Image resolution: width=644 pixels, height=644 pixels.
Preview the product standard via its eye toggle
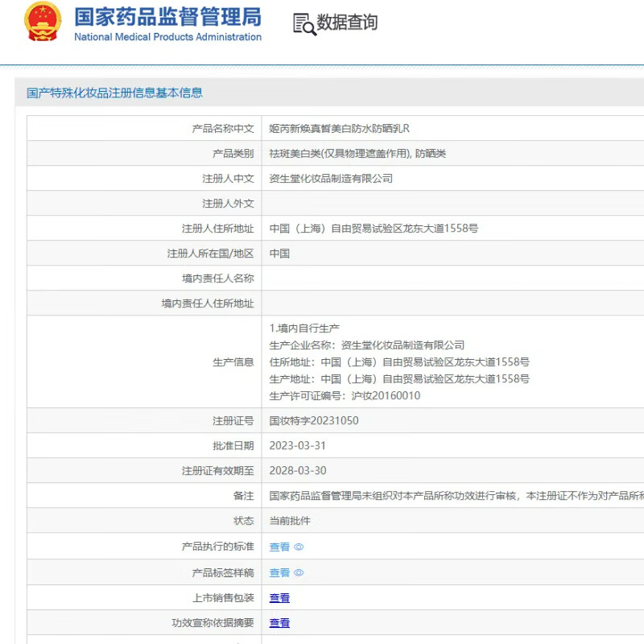tap(297, 547)
